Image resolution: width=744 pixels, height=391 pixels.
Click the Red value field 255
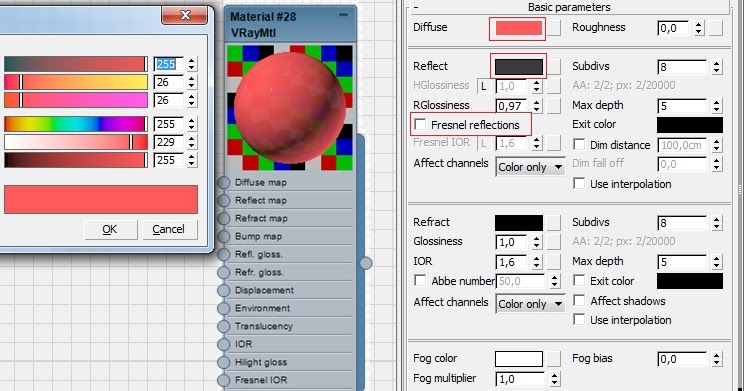coord(169,64)
